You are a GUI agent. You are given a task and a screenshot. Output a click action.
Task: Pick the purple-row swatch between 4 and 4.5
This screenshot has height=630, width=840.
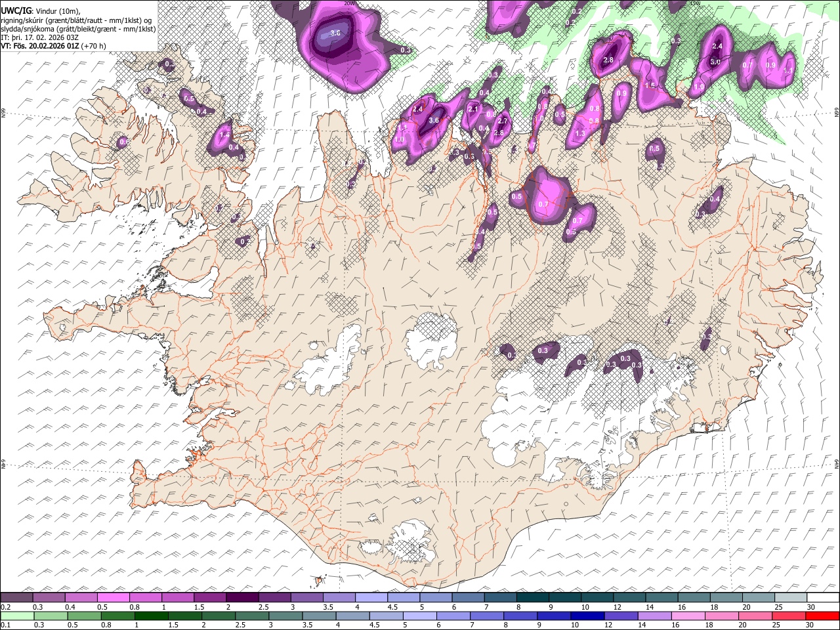371,597
